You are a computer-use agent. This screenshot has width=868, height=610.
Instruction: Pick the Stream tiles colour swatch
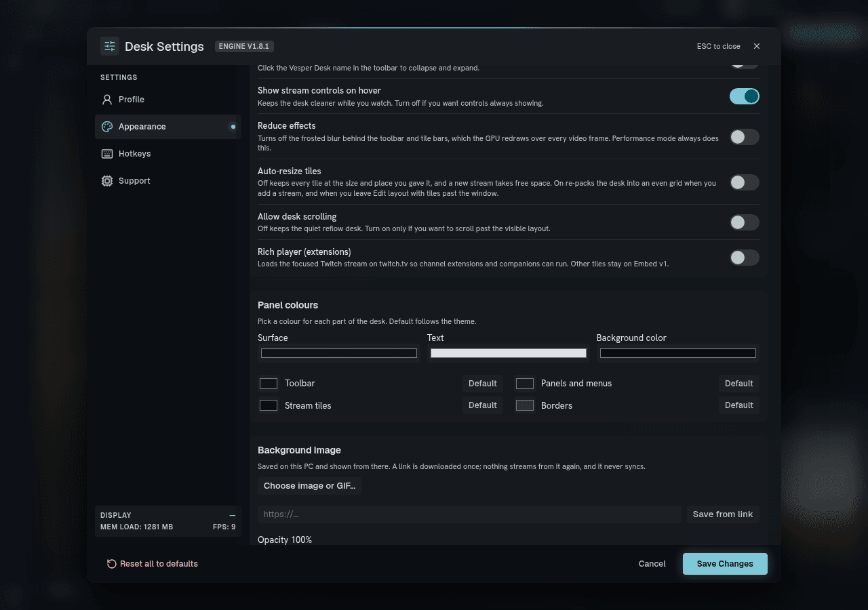(x=269, y=405)
